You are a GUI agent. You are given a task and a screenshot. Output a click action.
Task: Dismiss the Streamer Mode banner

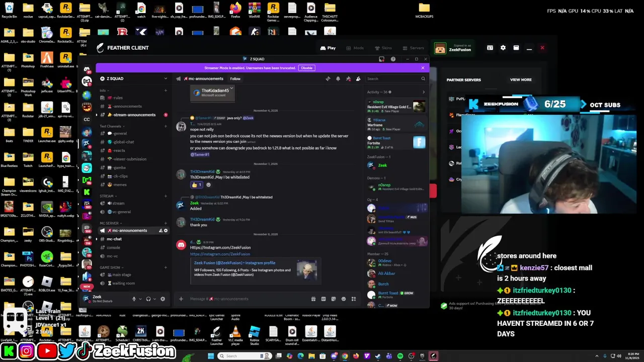tap(423, 68)
